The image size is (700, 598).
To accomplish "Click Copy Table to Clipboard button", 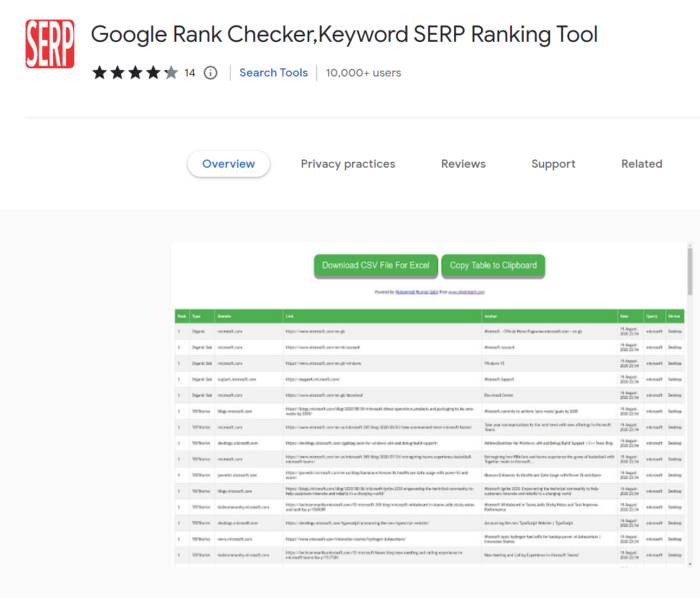I will pyautogui.click(x=493, y=266).
